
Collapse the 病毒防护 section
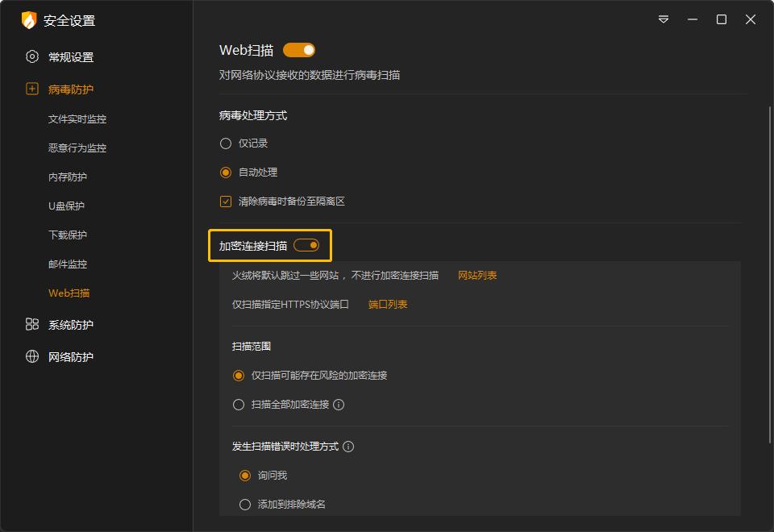[71, 89]
